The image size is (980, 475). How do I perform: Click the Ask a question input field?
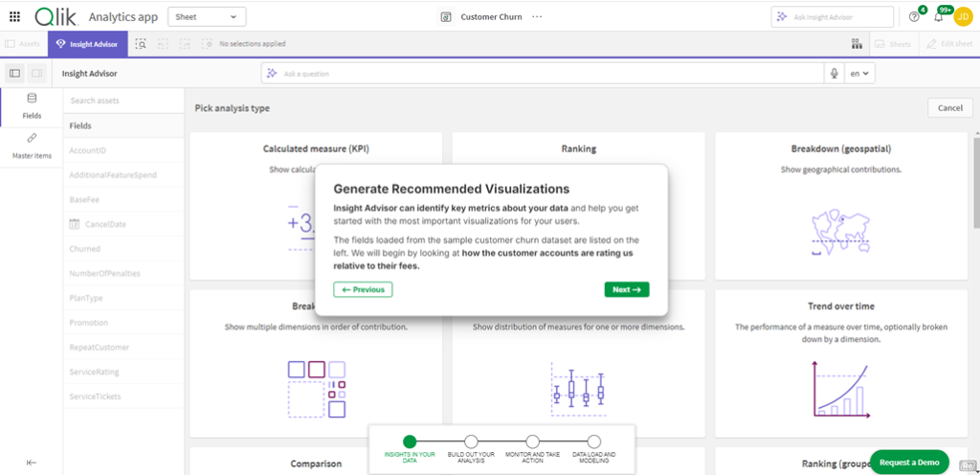(x=546, y=74)
